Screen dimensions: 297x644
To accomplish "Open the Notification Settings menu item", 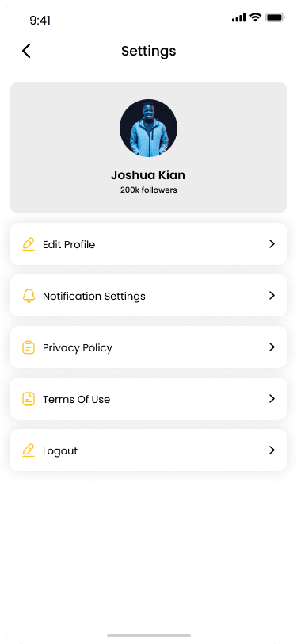I will pyautogui.click(x=149, y=296).
